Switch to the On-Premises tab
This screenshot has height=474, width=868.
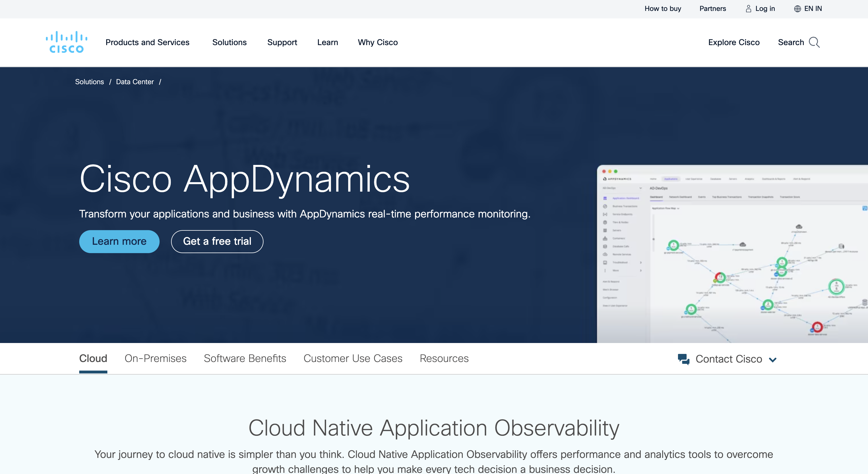tap(155, 358)
